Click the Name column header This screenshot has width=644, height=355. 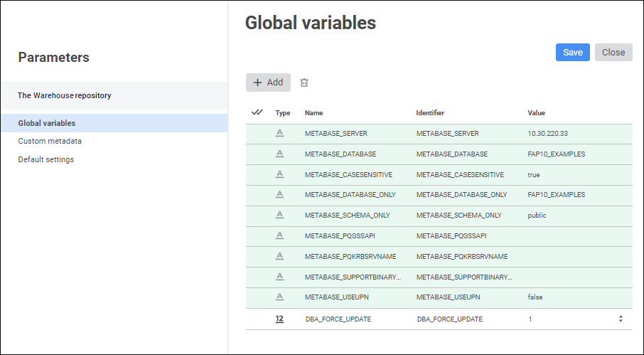[313, 113]
